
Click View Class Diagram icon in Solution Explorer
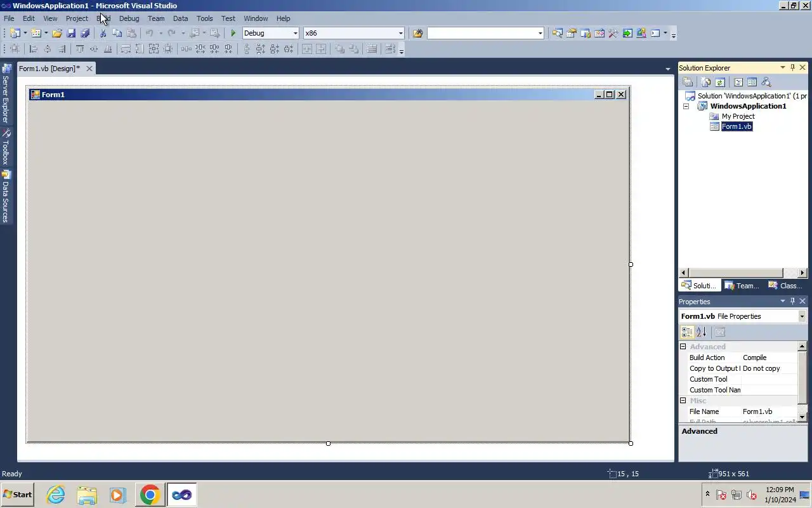tap(766, 82)
